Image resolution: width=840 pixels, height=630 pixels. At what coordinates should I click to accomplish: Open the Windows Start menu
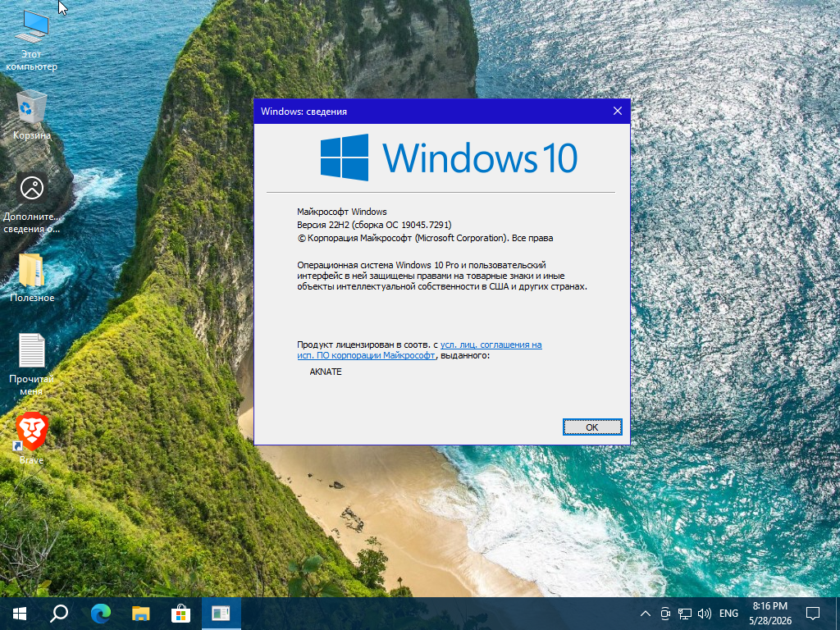(20, 614)
